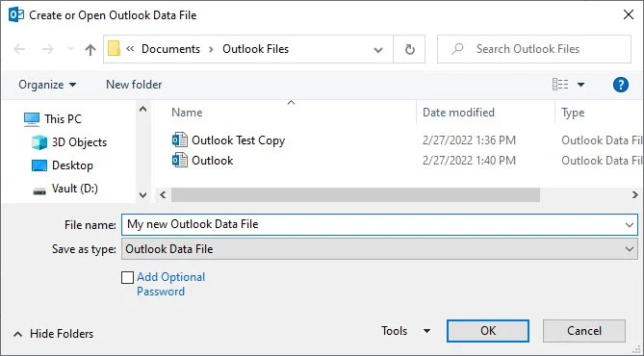The width and height of the screenshot is (644, 356).
Task: Click the Vault (D:) drive icon
Action: [39, 191]
